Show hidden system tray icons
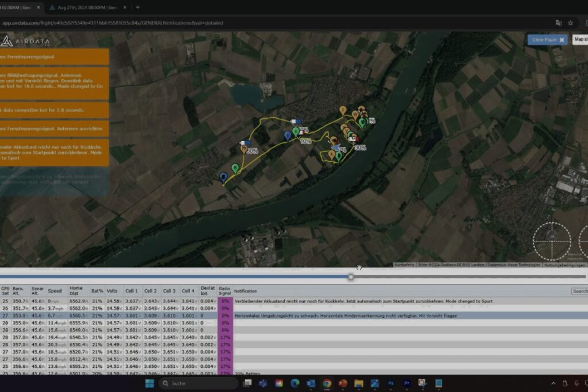The height and width of the screenshot is (392, 588). 553,383
